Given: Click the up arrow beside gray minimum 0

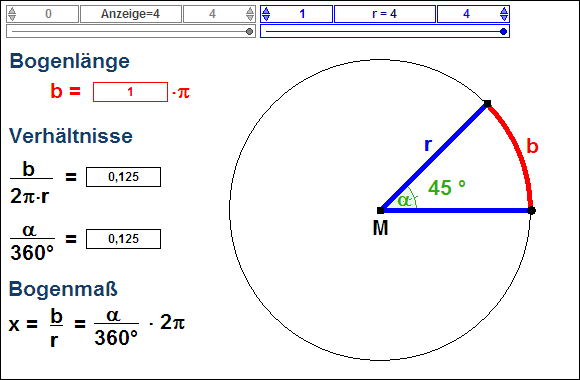Looking at the screenshot, I should tap(12, 10).
